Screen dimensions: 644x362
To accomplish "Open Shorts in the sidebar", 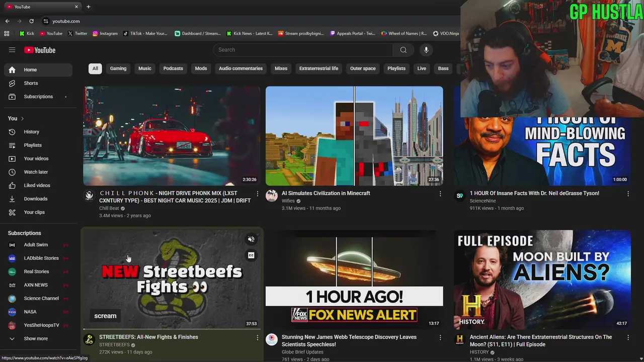I will [x=38, y=83].
